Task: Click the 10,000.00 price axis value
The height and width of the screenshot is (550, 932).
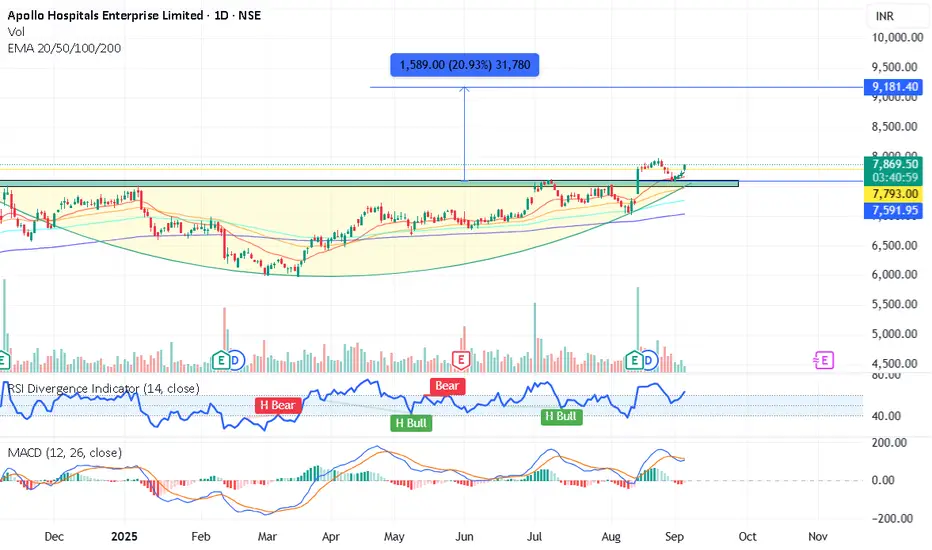Action: pyautogui.click(x=897, y=37)
